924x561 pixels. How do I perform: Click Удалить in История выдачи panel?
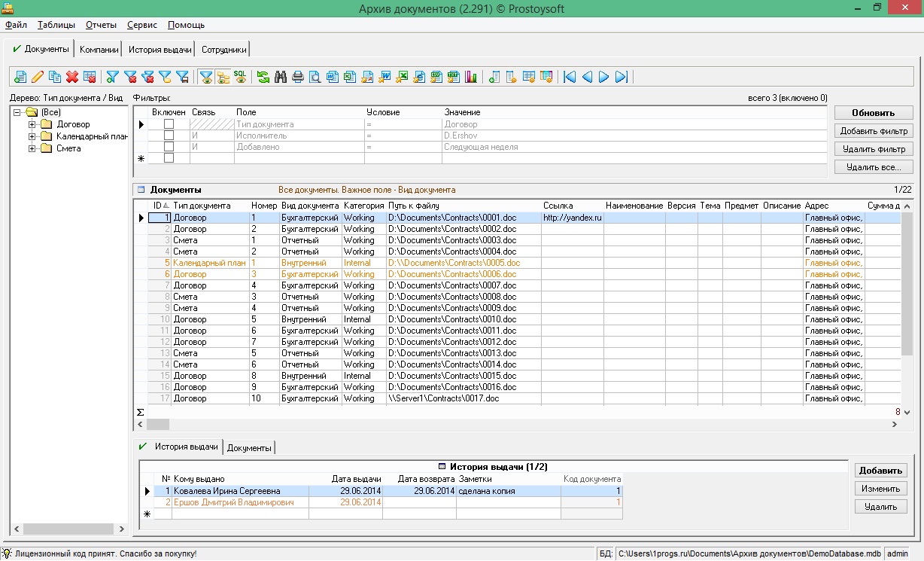tap(880, 507)
